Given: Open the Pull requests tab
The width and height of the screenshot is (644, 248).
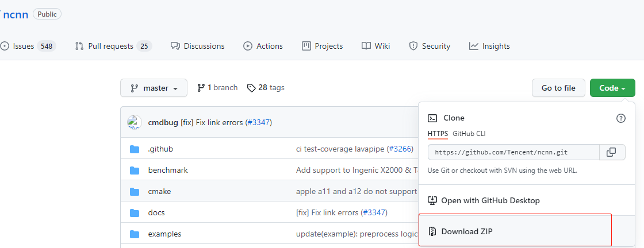Looking at the screenshot, I should pos(113,46).
